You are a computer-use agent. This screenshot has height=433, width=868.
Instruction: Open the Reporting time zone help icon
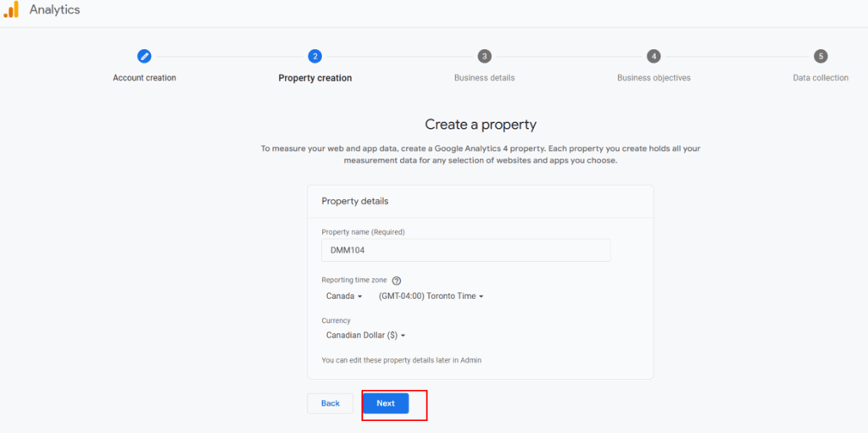[x=397, y=280]
